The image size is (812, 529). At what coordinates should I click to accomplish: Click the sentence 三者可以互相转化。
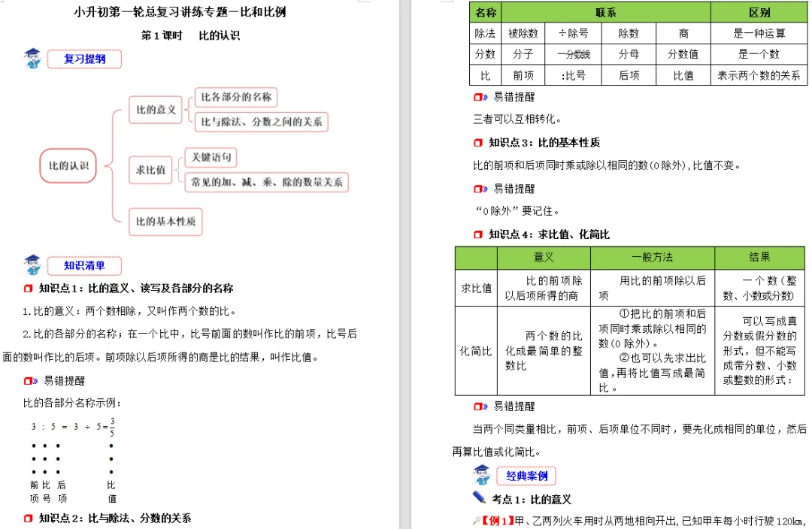517,119
